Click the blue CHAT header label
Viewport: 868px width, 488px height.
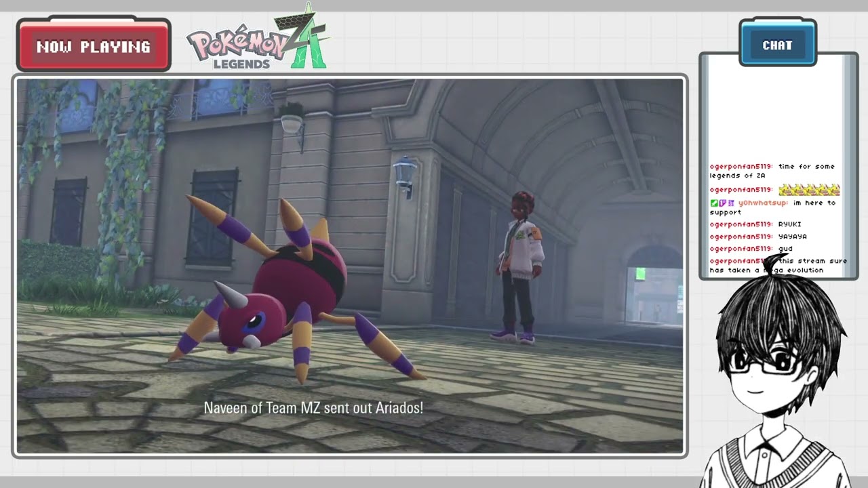(777, 45)
